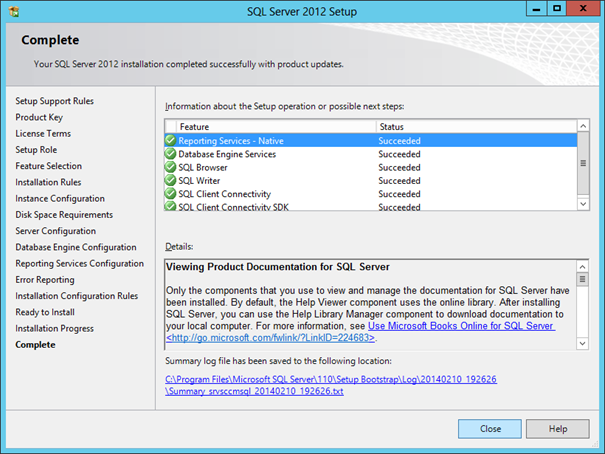Click the green check icon for SQL Browser
This screenshot has width=605, height=454.
170,167
